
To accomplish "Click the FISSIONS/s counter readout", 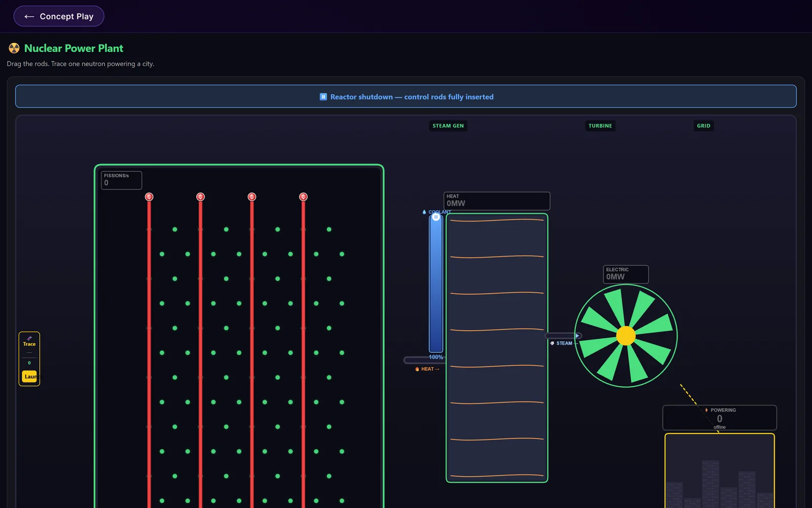I will tap(121, 180).
